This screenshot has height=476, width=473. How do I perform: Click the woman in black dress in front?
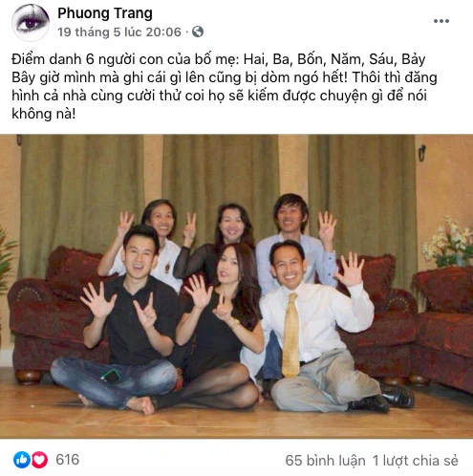point(220,328)
